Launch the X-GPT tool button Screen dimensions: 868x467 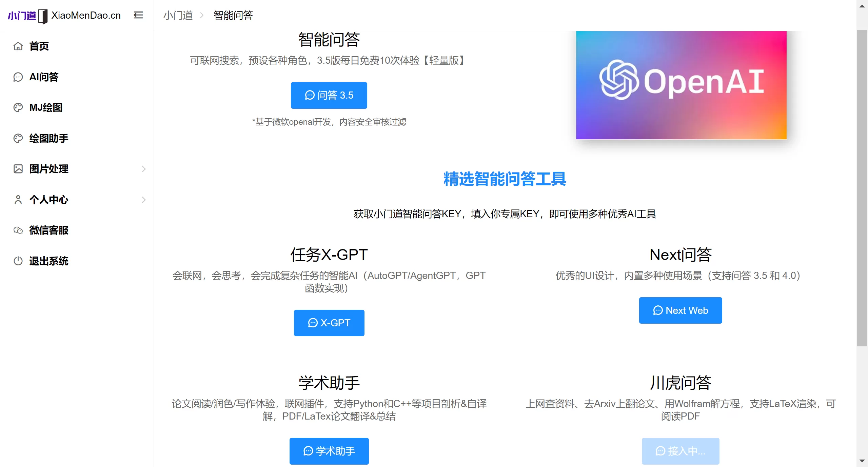(329, 323)
